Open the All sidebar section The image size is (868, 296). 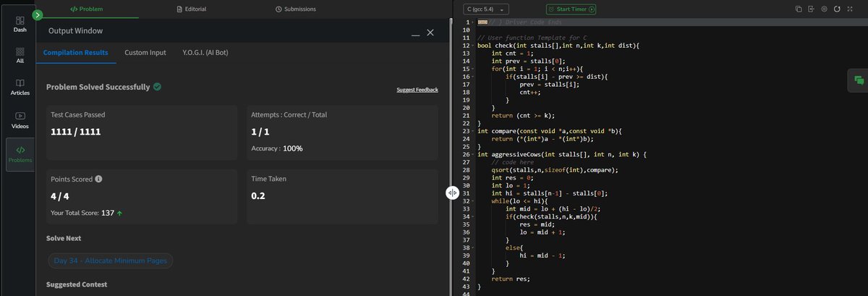20,56
